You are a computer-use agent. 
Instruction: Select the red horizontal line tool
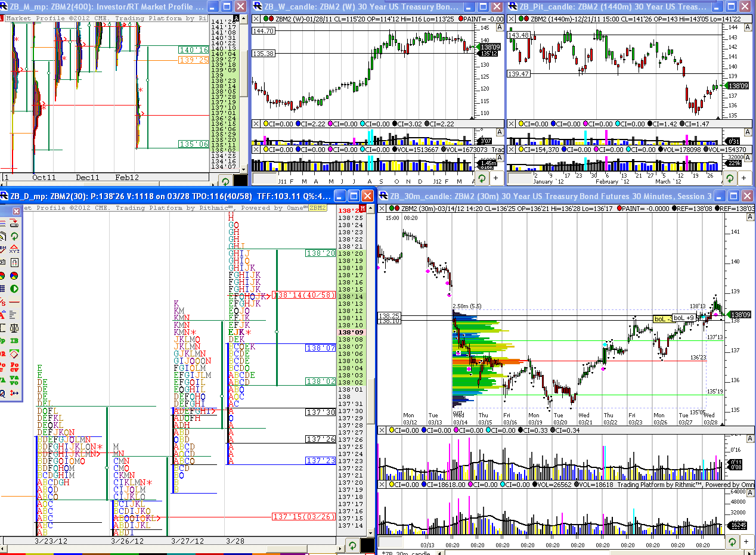14,302
